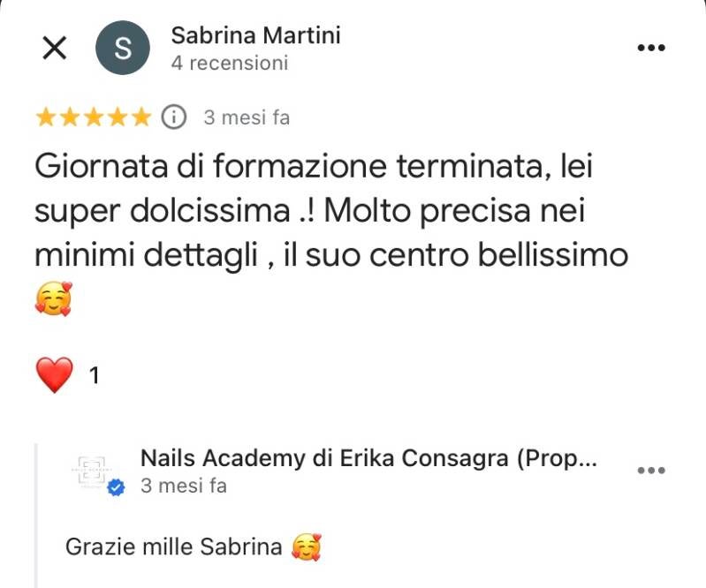The width and height of the screenshot is (706, 588).
Task: Click the fifth yellow rating star
Action: [x=141, y=117]
